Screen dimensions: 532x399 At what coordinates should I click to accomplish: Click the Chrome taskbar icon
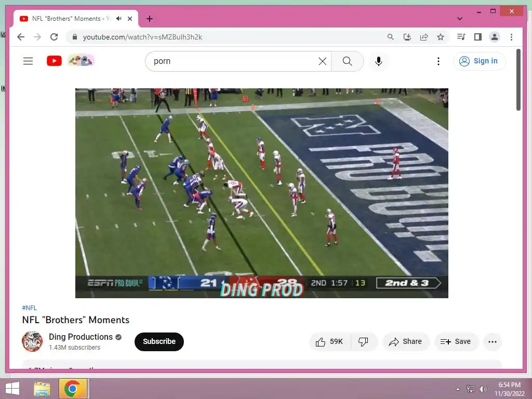click(x=73, y=389)
